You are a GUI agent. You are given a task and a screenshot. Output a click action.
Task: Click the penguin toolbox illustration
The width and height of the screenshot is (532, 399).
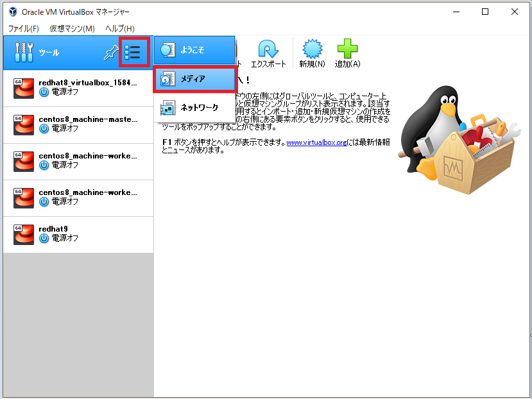click(459, 140)
